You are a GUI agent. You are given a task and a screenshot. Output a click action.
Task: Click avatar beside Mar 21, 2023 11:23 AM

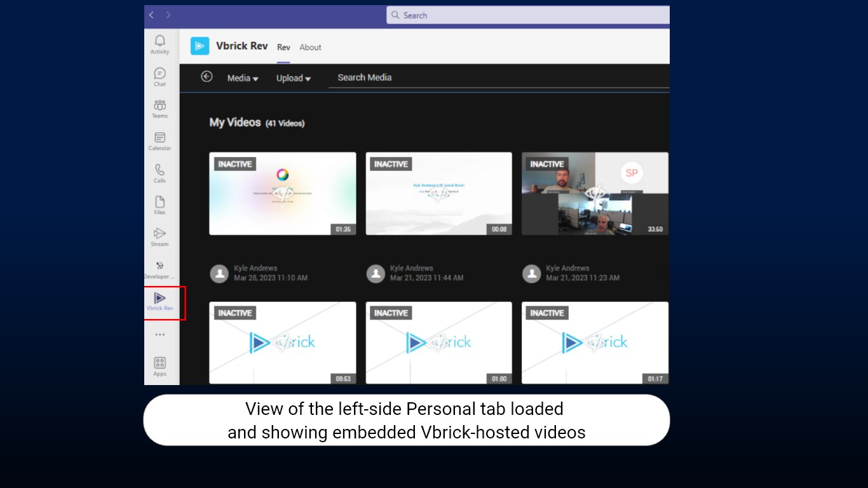click(x=531, y=274)
